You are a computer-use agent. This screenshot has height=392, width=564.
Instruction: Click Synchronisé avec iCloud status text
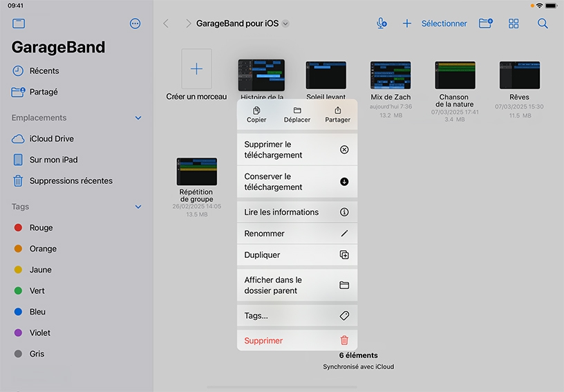click(358, 367)
